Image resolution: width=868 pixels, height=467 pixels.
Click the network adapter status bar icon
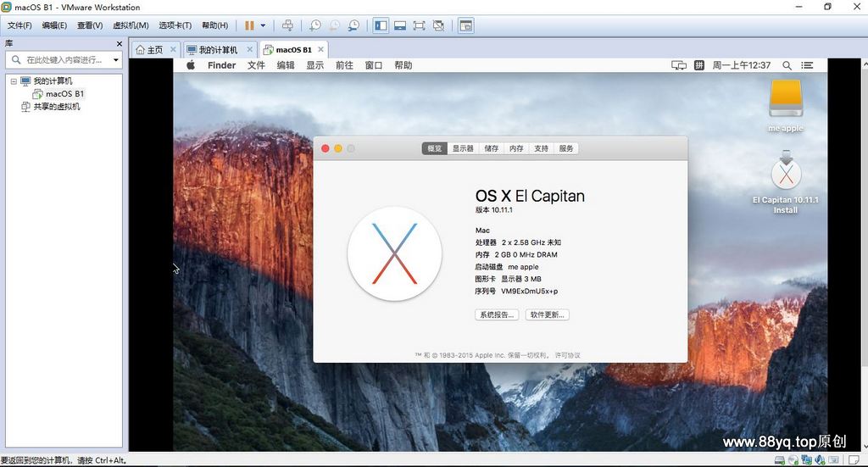pyautogui.click(x=807, y=460)
